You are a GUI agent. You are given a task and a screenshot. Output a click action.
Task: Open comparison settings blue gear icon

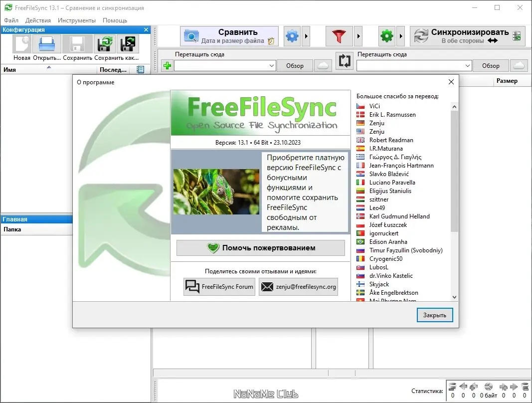292,36
